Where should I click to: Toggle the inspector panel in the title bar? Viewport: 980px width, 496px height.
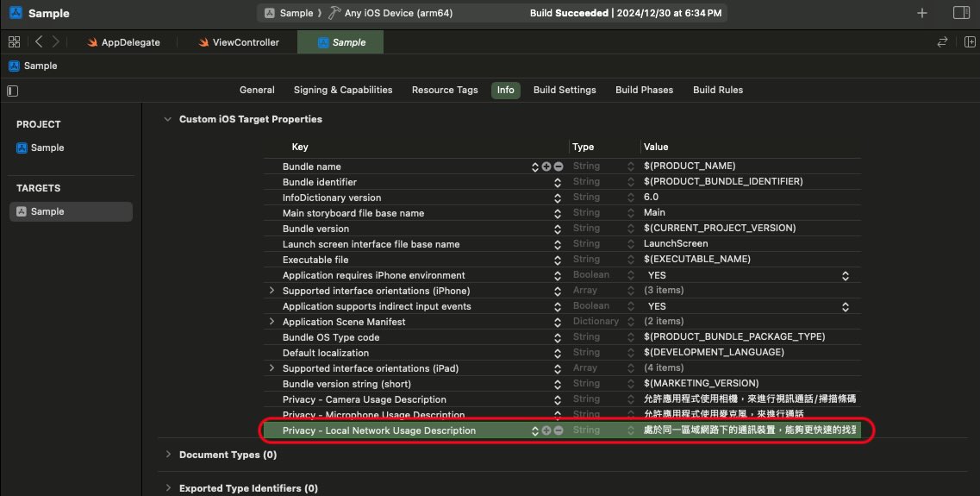point(961,13)
